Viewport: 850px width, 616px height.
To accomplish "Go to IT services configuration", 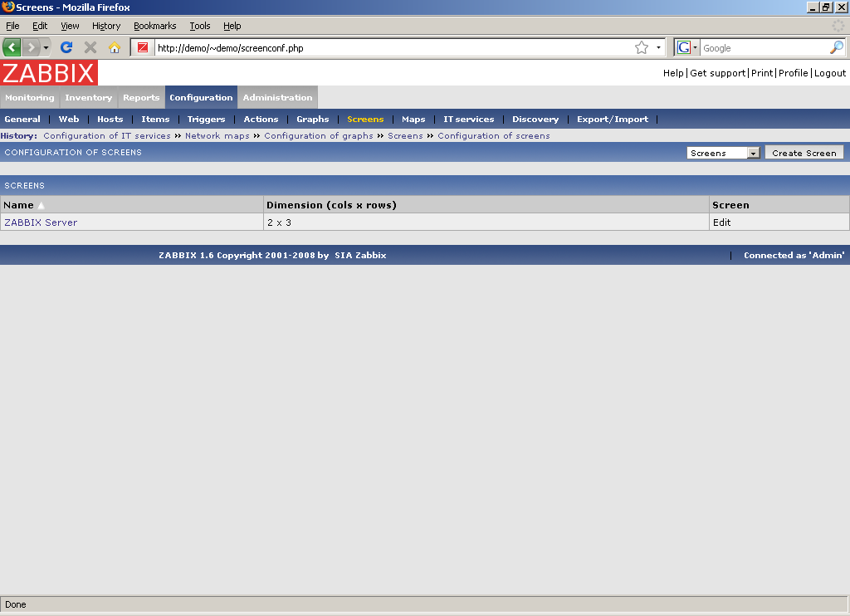I will coord(469,119).
